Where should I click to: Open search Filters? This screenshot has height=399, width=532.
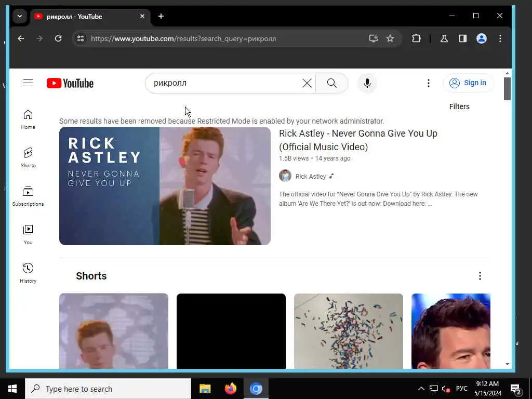coord(459,107)
